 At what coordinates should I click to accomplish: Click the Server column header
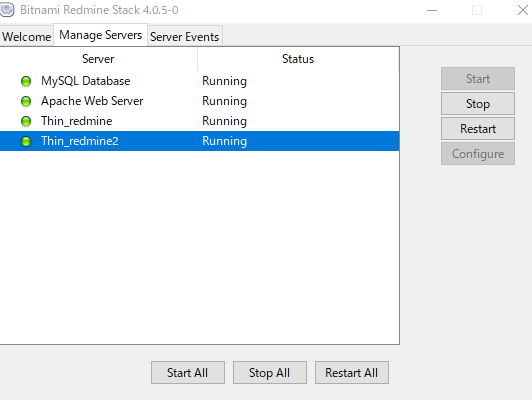tap(98, 59)
